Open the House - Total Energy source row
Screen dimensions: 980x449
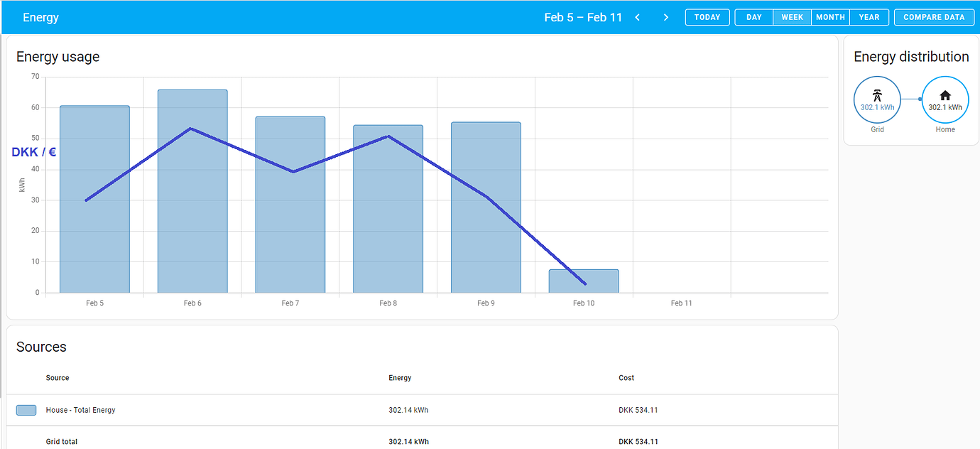[423, 410]
